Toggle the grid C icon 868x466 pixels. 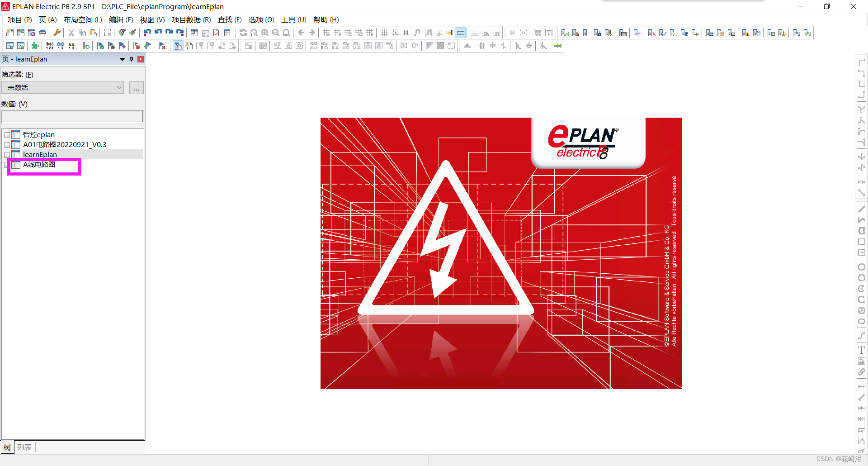(x=348, y=33)
